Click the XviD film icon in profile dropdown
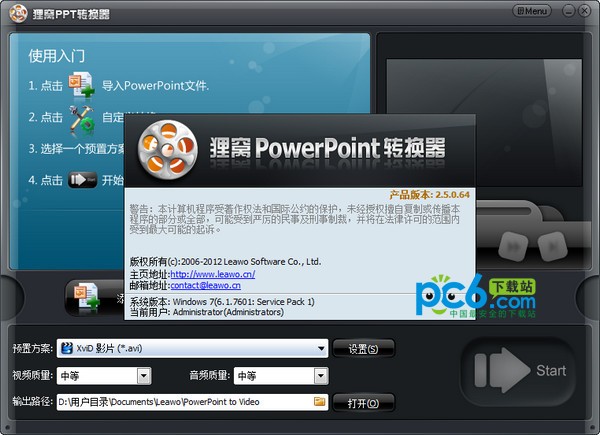 coord(67,348)
